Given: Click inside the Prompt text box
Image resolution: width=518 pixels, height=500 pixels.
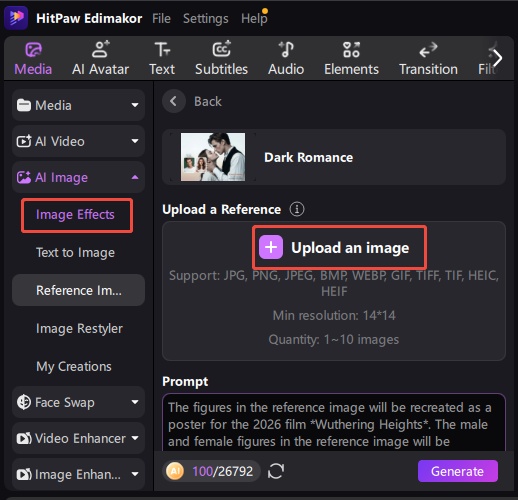Looking at the screenshot, I should tap(334, 422).
